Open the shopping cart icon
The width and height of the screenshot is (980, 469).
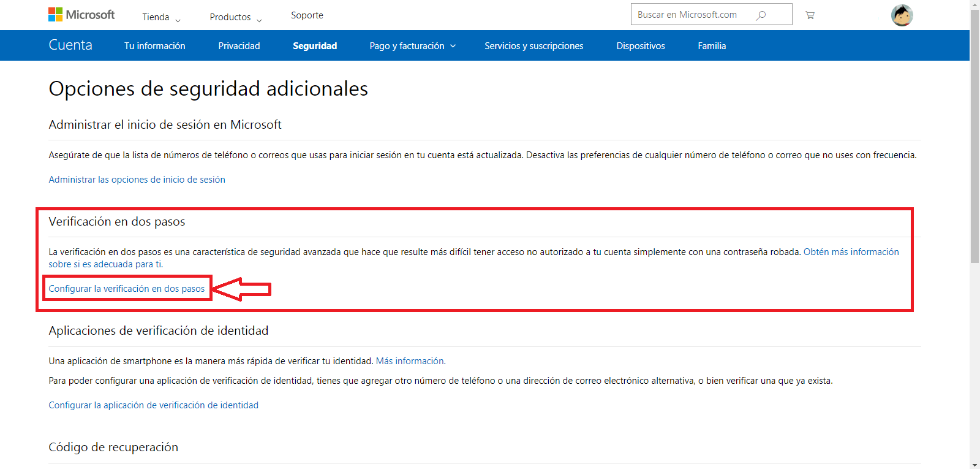(810, 15)
